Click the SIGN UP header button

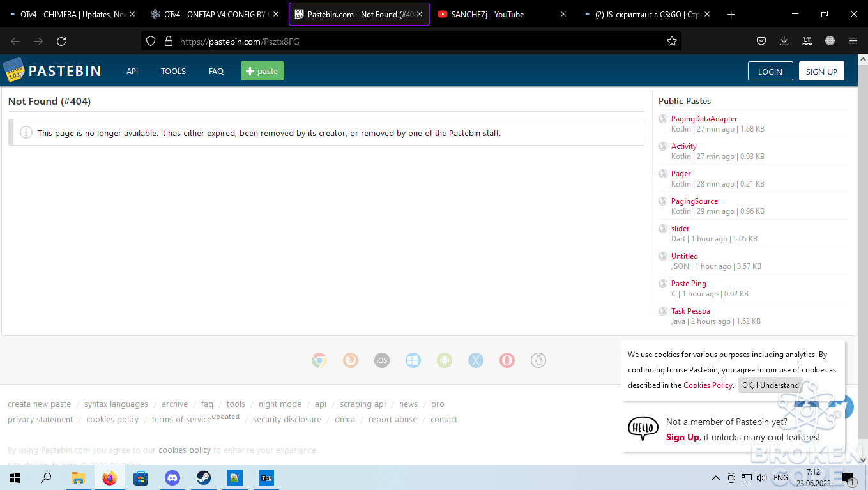tap(821, 72)
